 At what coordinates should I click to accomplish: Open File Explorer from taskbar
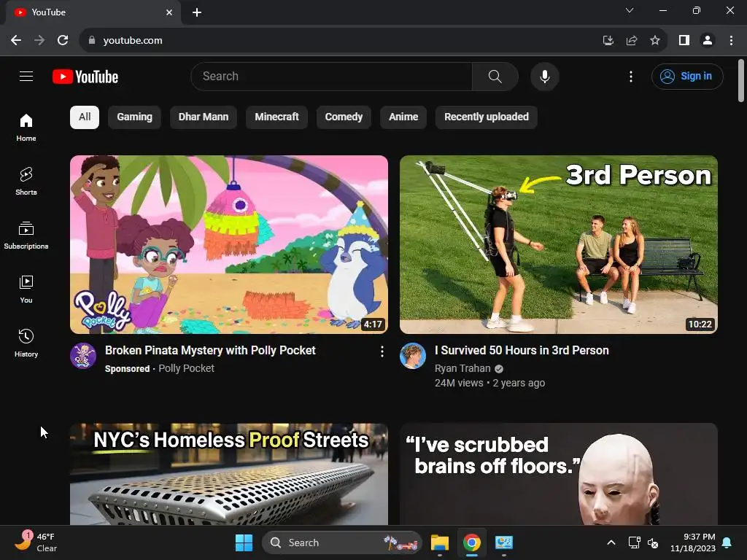pos(440,542)
